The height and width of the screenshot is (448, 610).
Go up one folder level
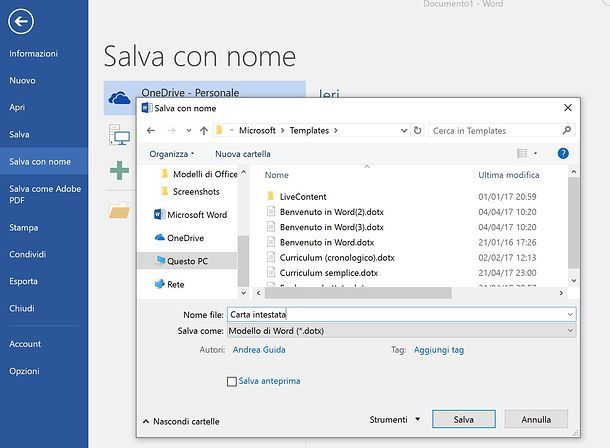coord(204,131)
